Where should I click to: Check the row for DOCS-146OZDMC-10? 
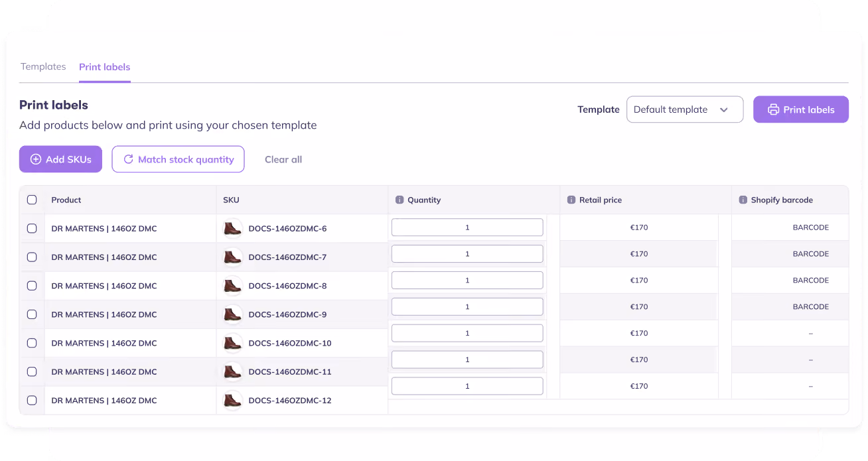[x=32, y=343]
